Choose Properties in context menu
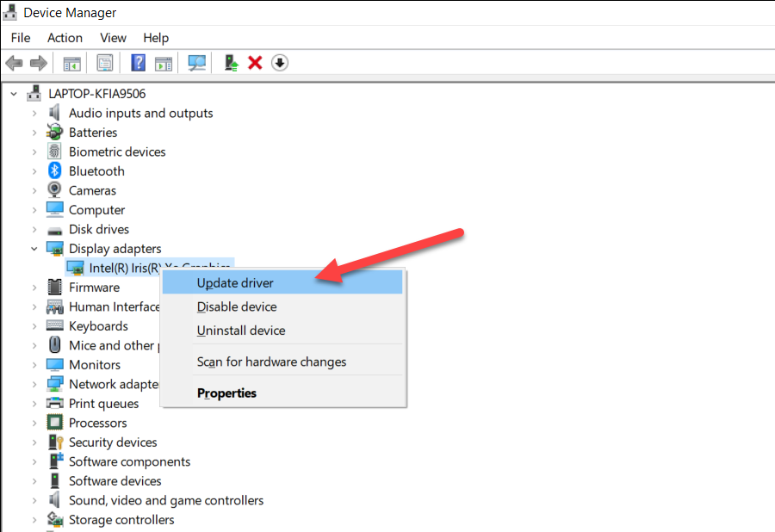 [282, 393]
